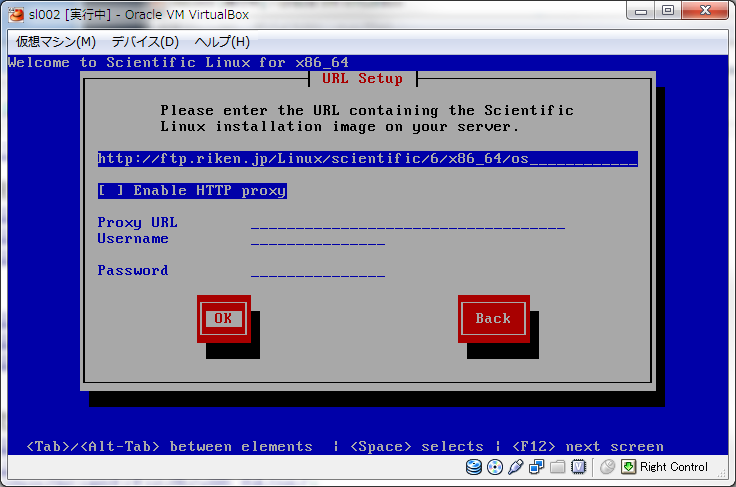Open the デバイス(D) menu
This screenshot has width=736, height=487.
click(x=145, y=42)
